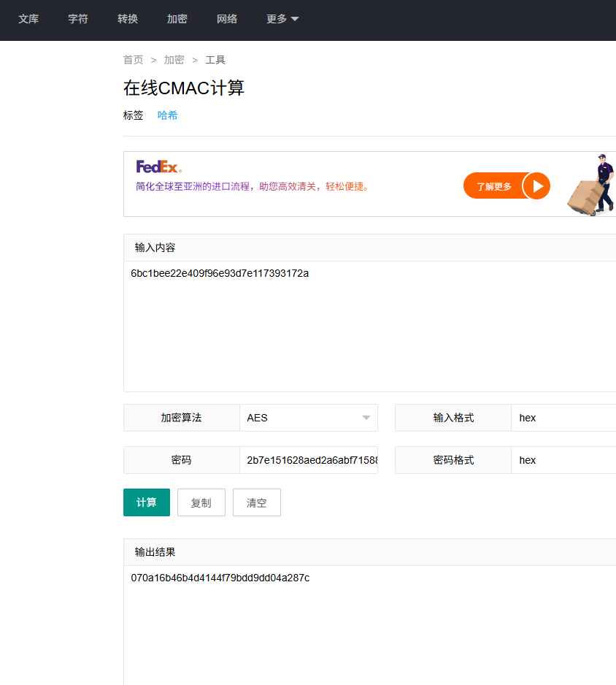Open the 哈希 tag link

(167, 115)
